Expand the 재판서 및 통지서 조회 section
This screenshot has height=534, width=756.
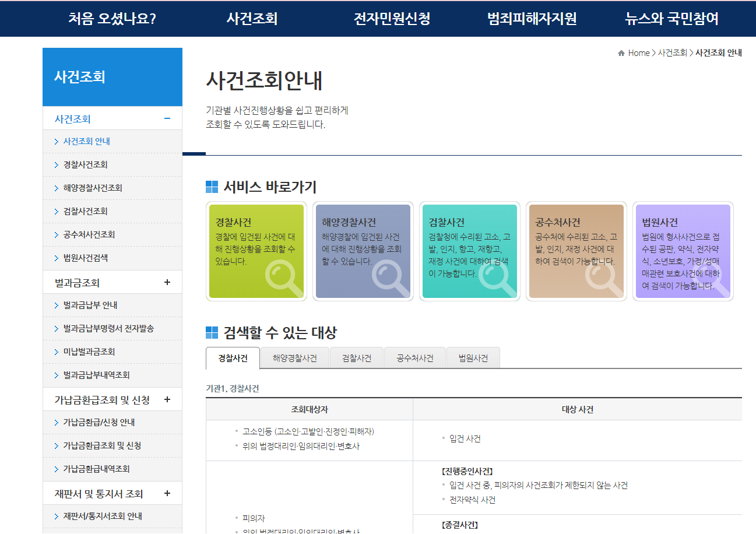point(167,493)
